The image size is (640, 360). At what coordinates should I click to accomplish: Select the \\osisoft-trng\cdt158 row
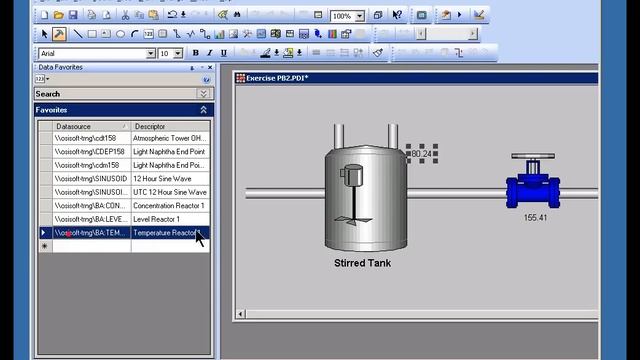pos(124,138)
